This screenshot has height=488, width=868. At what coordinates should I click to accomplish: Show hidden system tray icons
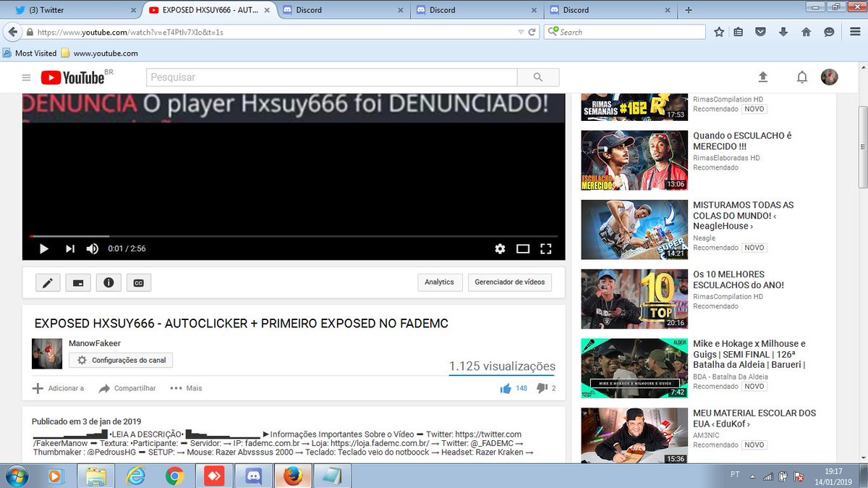pyautogui.click(x=753, y=476)
